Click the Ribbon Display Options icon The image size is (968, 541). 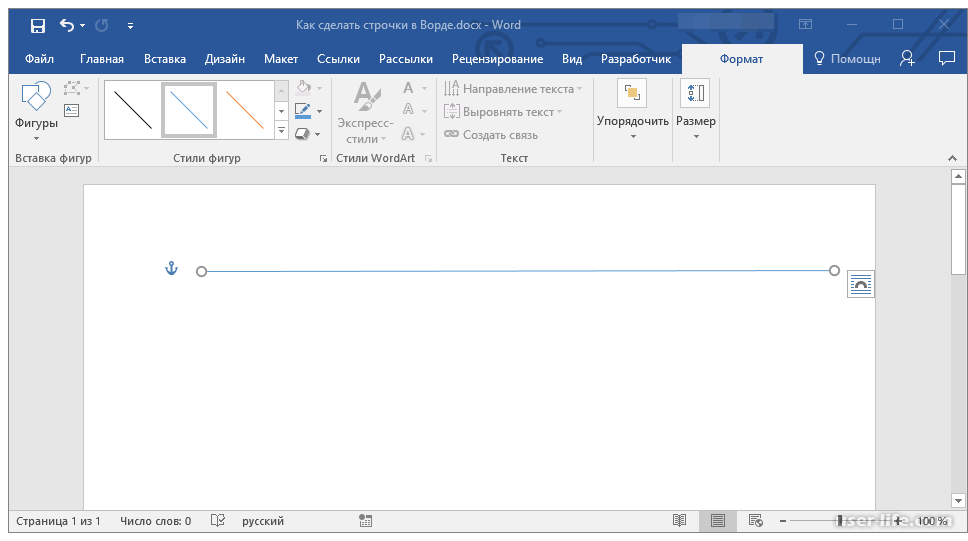coord(805,24)
